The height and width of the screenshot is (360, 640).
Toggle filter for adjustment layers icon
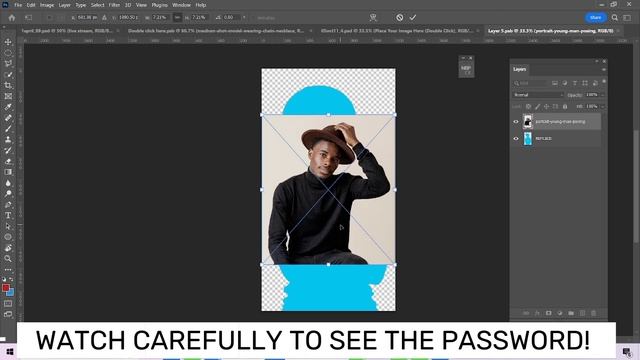click(x=564, y=83)
